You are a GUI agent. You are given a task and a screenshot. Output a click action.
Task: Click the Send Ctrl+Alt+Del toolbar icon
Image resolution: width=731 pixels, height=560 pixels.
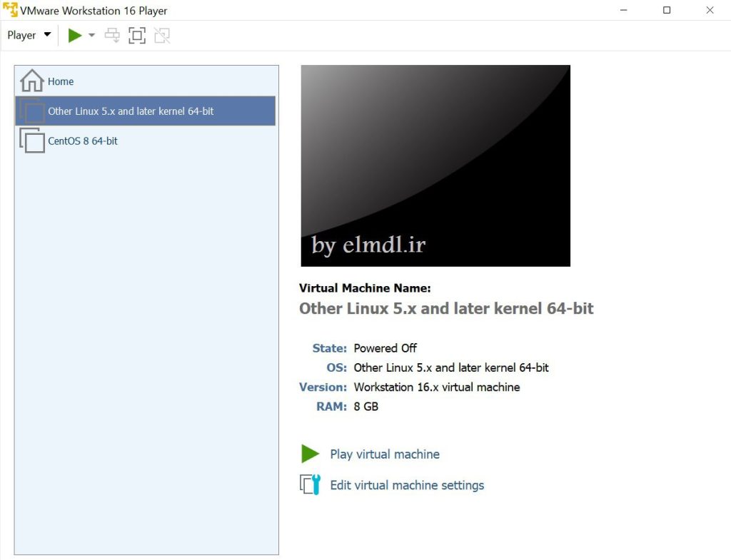coord(112,35)
